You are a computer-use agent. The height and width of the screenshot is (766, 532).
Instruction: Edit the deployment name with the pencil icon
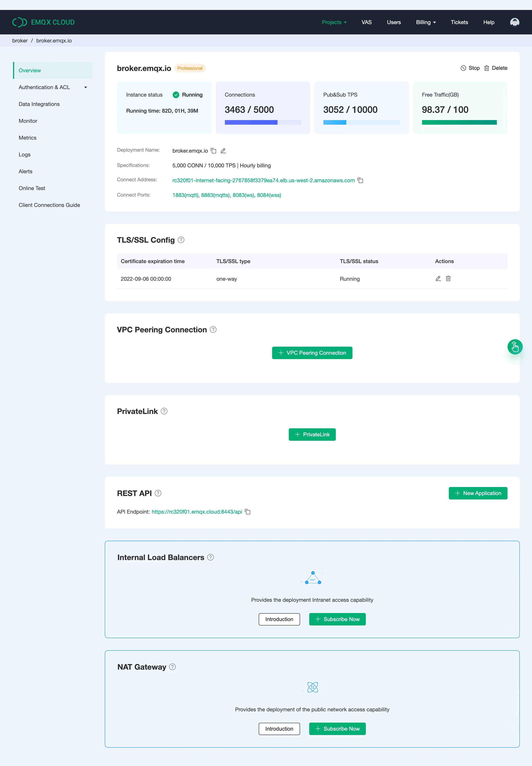(x=223, y=151)
